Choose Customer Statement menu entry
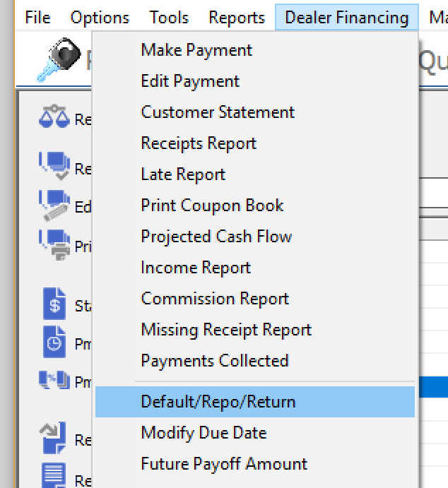 pos(218,112)
